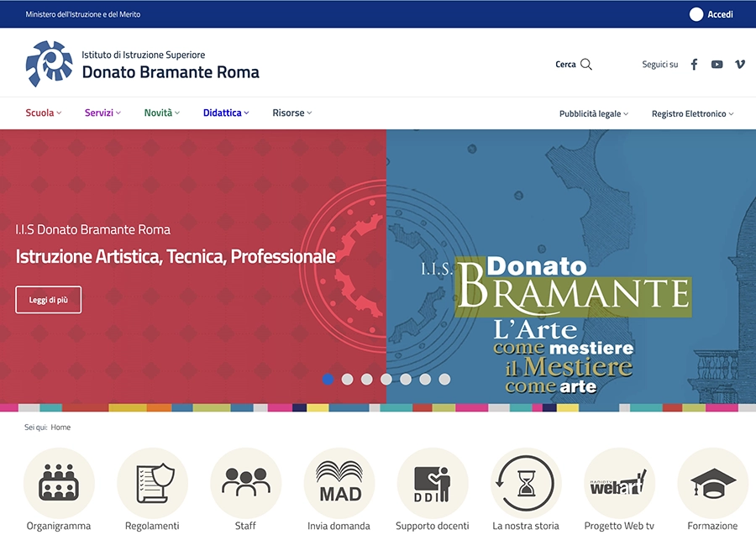Viewport: 756px width, 556px height.
Task: Open the La nostra storia hourglass icon
Action: [526, 483]
